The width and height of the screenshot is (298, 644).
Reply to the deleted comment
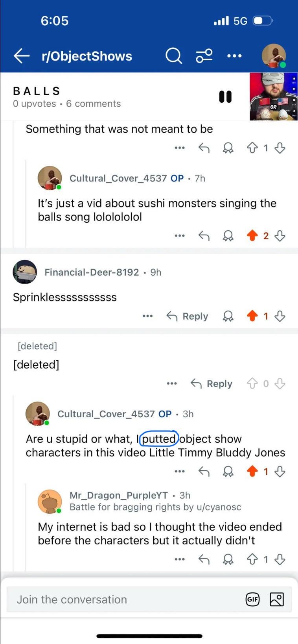click(x=212, y=384)
